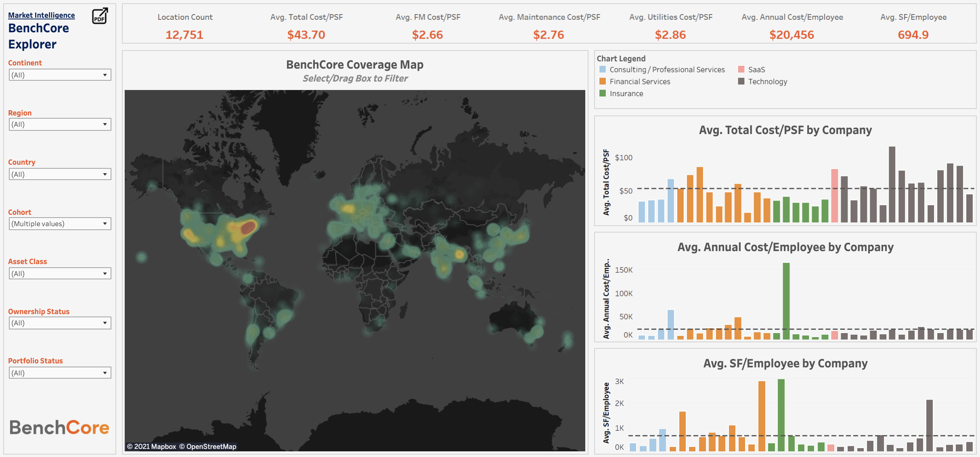The width and height of the screenshot is (980, 457).
Task: Click the SaaS pink legend swatch
Action: [x=741, y=69]
